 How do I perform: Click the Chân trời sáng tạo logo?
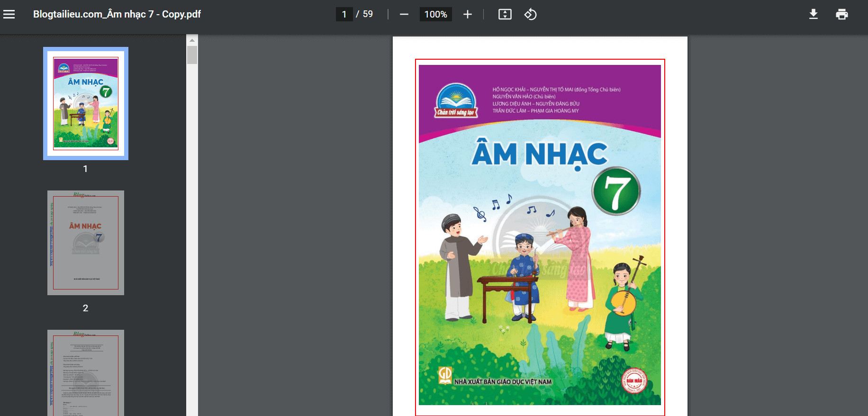[x=456, y=100]
